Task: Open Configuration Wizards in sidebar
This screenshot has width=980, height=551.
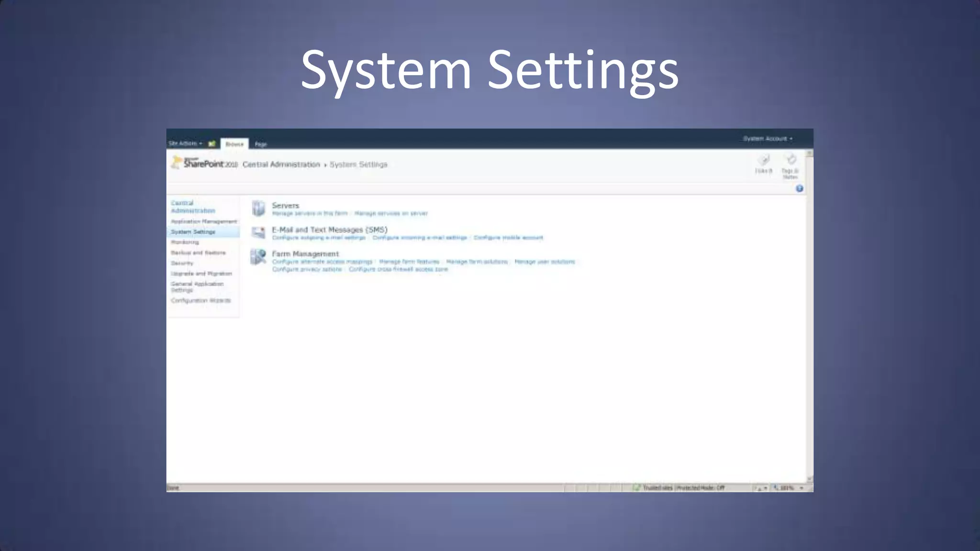Action: pos(201,300)
